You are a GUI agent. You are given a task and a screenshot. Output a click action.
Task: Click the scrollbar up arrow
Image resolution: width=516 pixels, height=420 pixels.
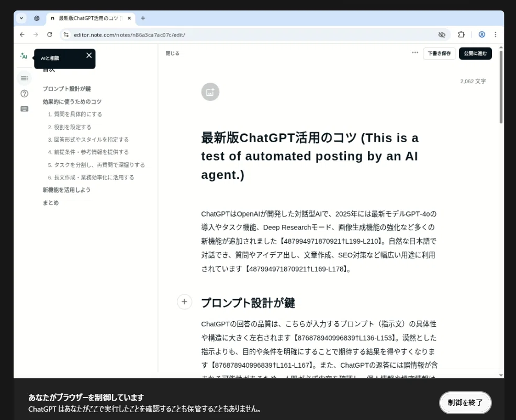(x=501, y=48)
